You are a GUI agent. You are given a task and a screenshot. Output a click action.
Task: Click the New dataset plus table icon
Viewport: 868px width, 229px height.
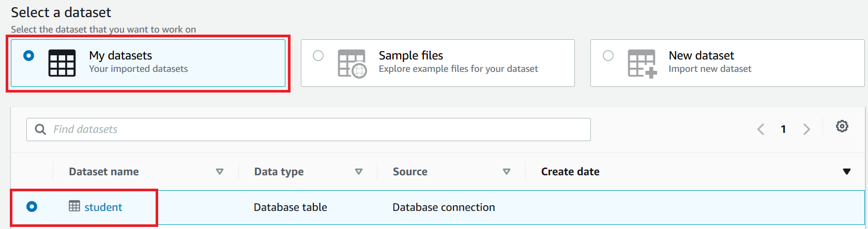(642, 64)
